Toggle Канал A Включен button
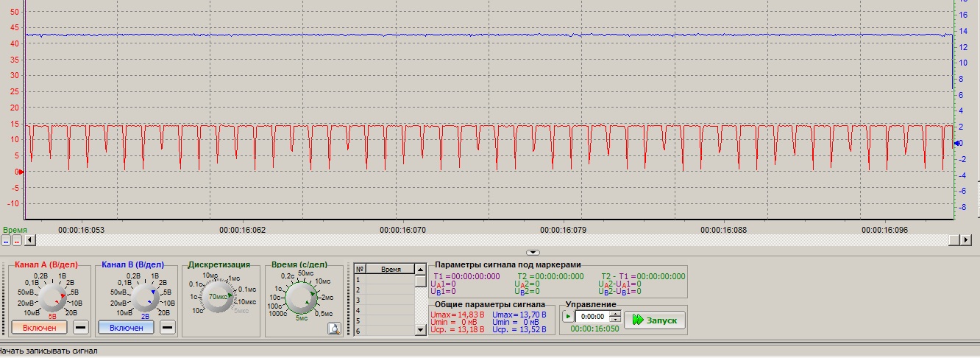The image size is (980, 358). (39, 327)
